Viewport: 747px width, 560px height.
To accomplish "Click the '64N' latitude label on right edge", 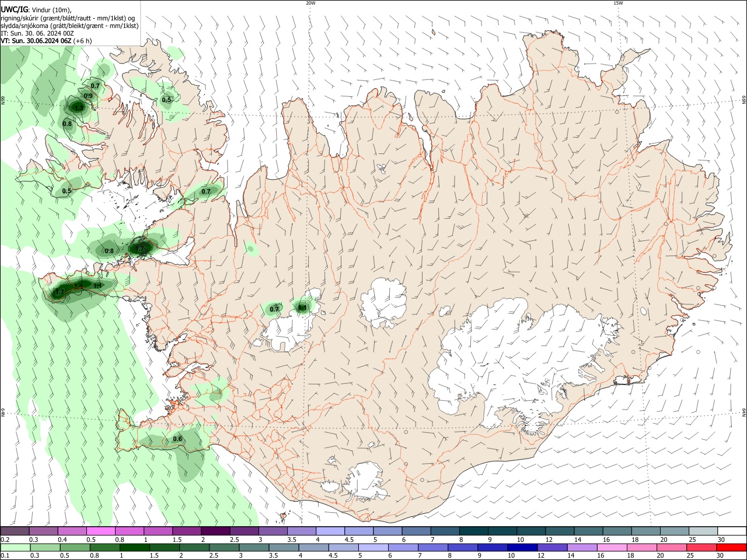I will pos(744,412).
